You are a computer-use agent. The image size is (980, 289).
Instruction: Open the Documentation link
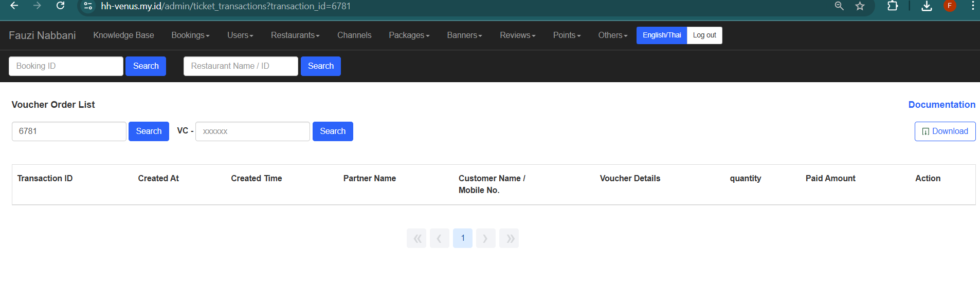coord(941,105)
